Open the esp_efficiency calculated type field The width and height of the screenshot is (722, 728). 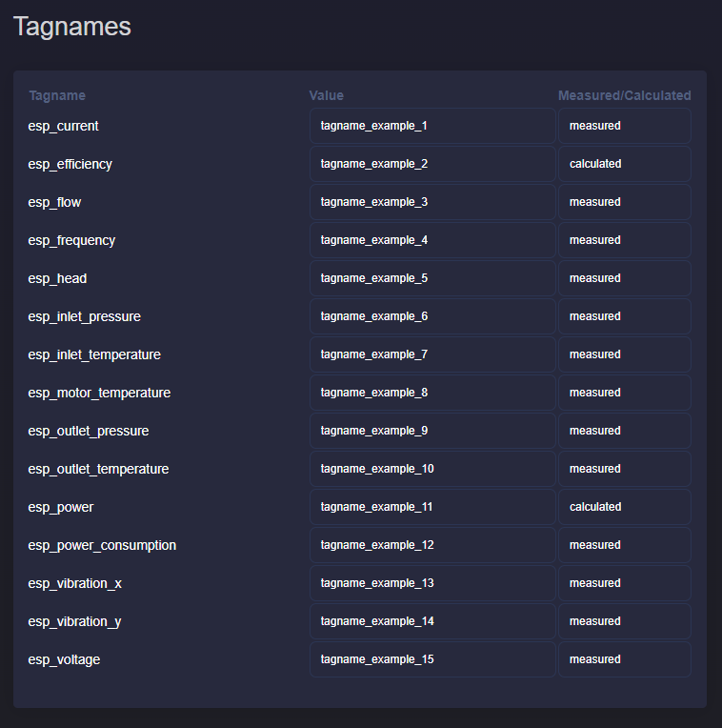(624, 164)
